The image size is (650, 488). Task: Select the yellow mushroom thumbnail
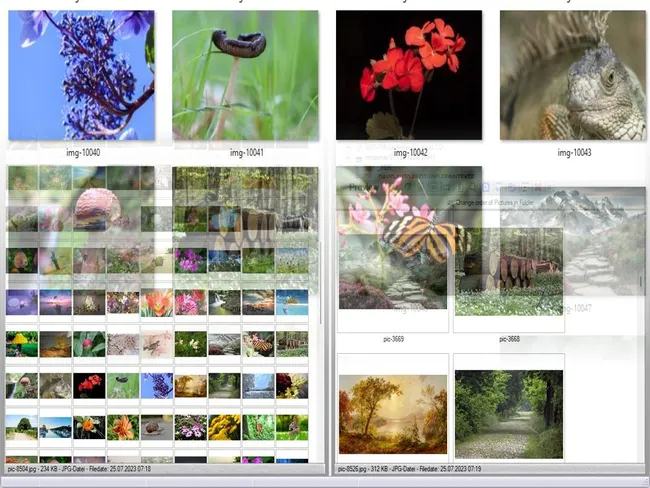click(x=22, y=344)
